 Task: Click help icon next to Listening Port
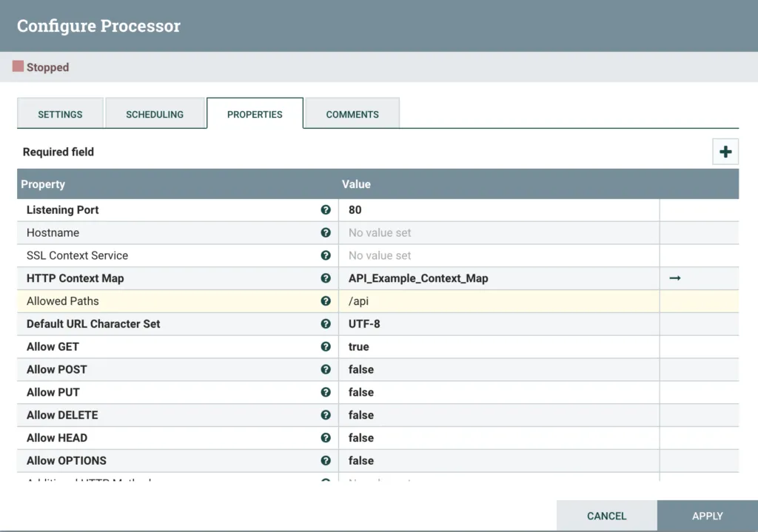326,210
